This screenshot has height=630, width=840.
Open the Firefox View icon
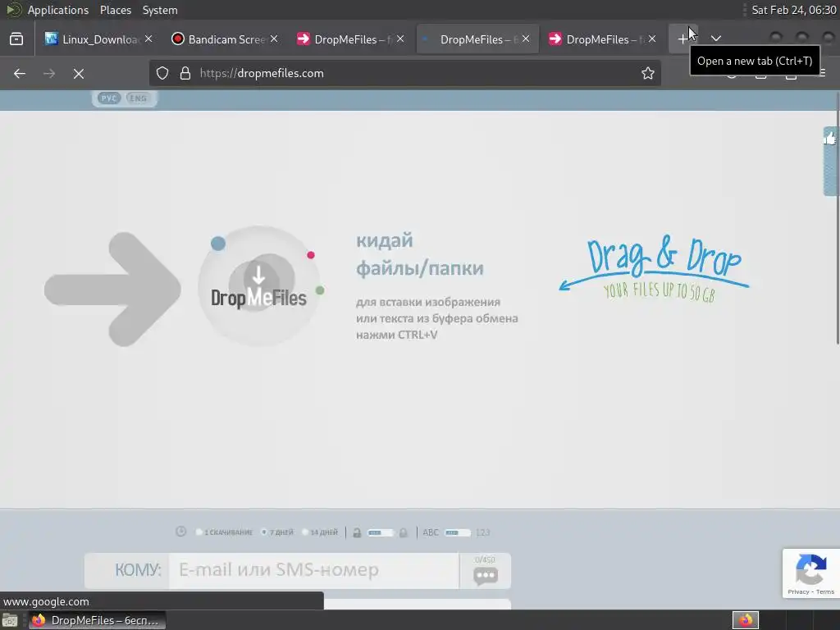pos(16,39)
